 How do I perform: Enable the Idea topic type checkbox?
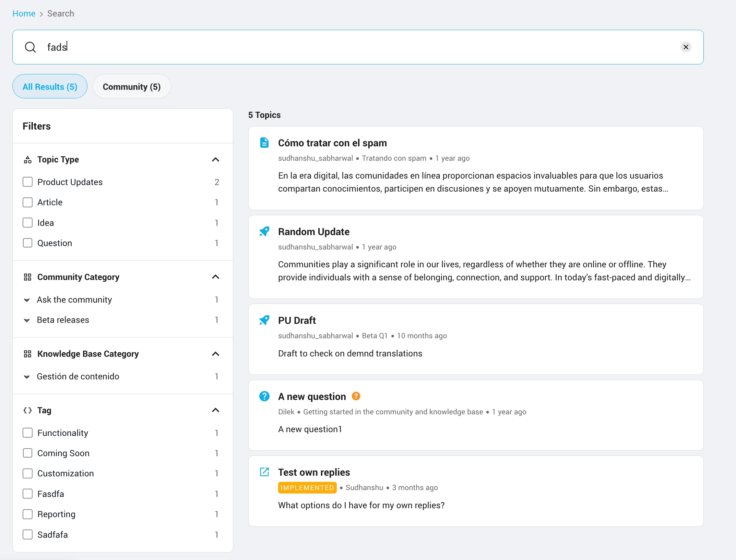pos(27,223)
